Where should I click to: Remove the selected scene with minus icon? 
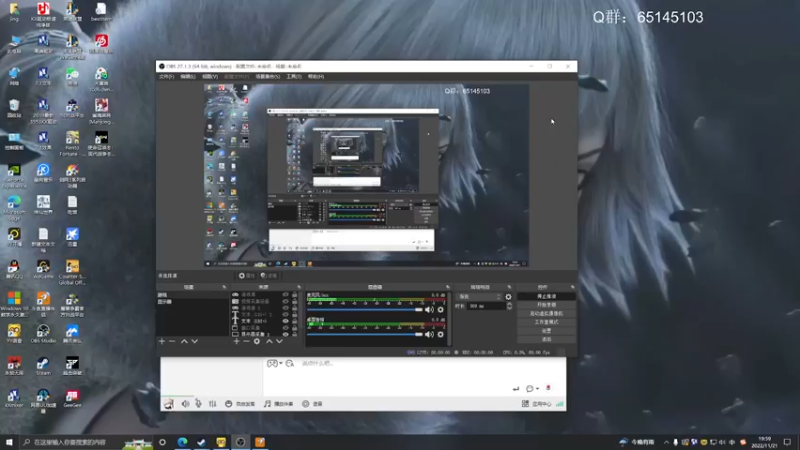click(x=172, y=341)
